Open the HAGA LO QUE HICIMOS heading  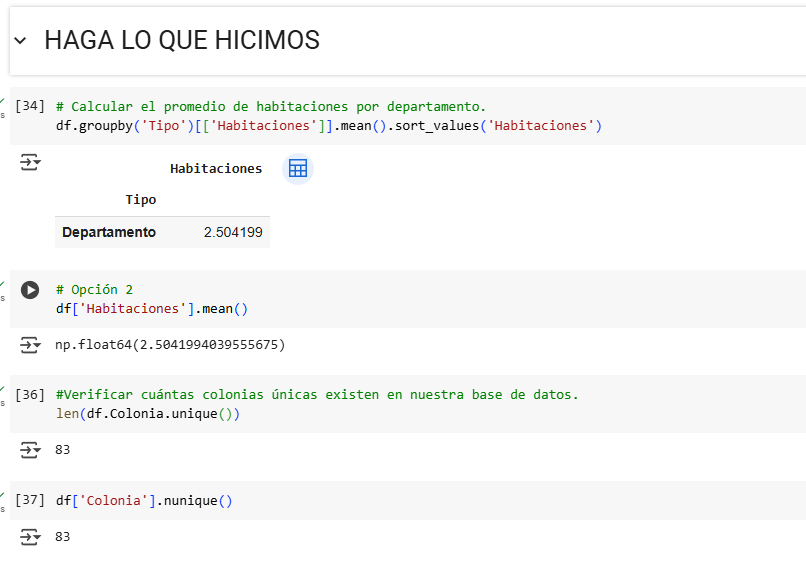[182, 40]
